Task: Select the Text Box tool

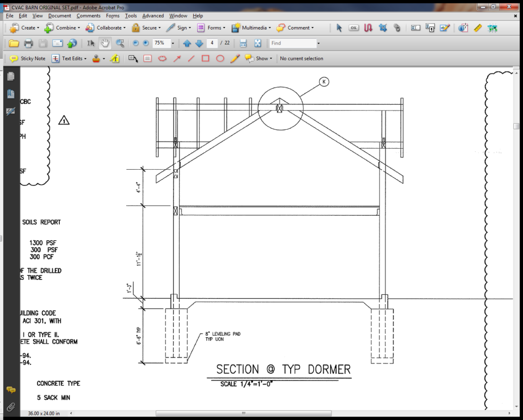Action: point(148,59)
